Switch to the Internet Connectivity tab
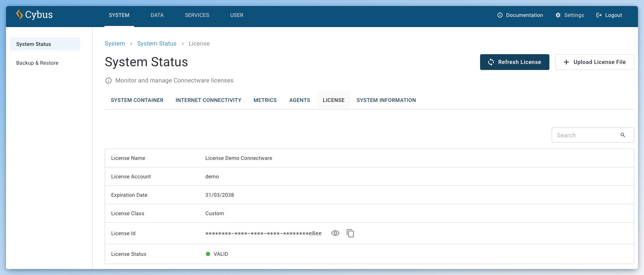 pos(208,100)
